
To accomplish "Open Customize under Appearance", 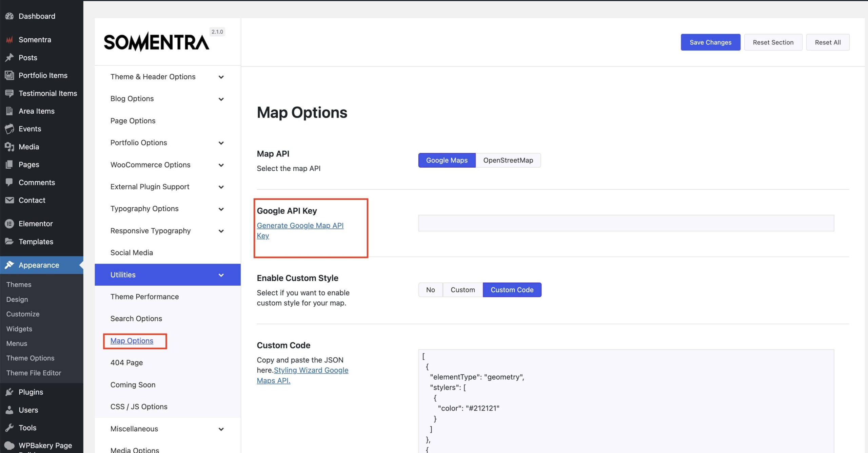I will pos(23,314).
